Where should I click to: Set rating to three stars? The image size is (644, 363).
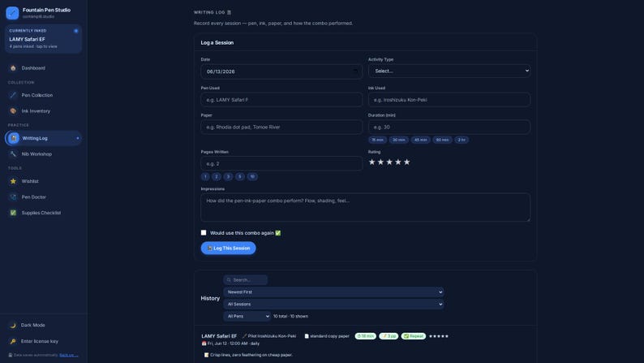tap(389, 162)
